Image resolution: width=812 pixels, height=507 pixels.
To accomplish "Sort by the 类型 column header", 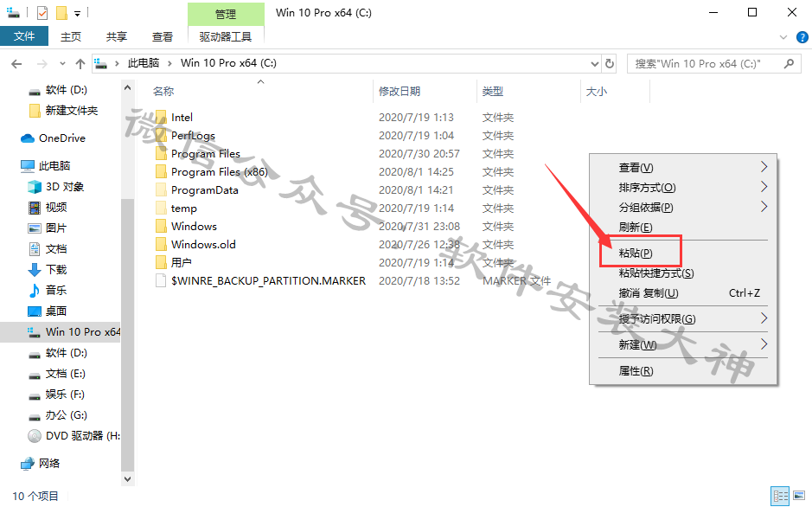I will point(493,91).
